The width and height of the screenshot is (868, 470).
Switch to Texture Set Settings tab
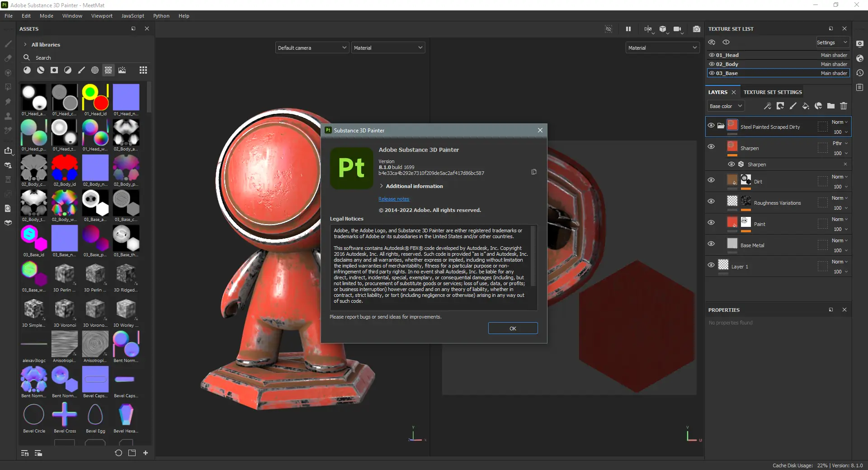tap(773, 92)
